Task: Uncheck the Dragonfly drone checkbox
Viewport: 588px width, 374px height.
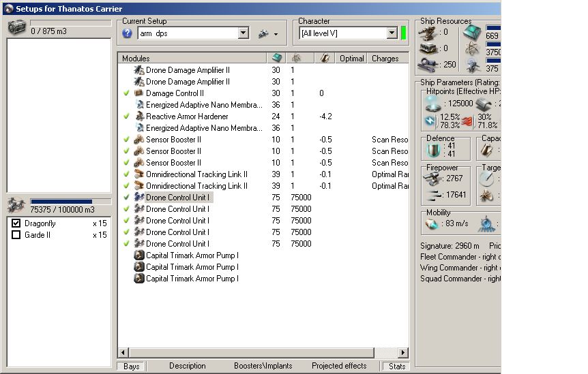Action: [x=16, y=223]
